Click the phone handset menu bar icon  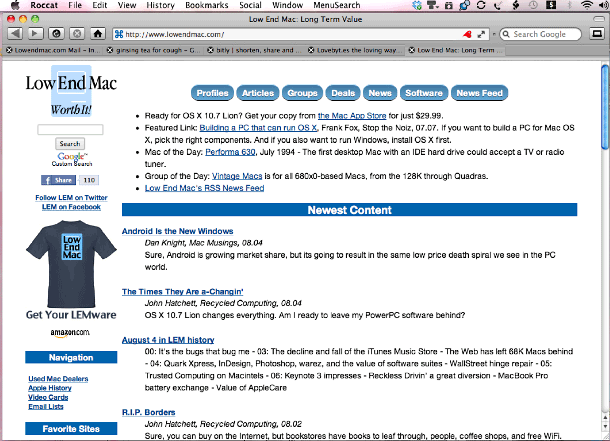pos(498,5)
